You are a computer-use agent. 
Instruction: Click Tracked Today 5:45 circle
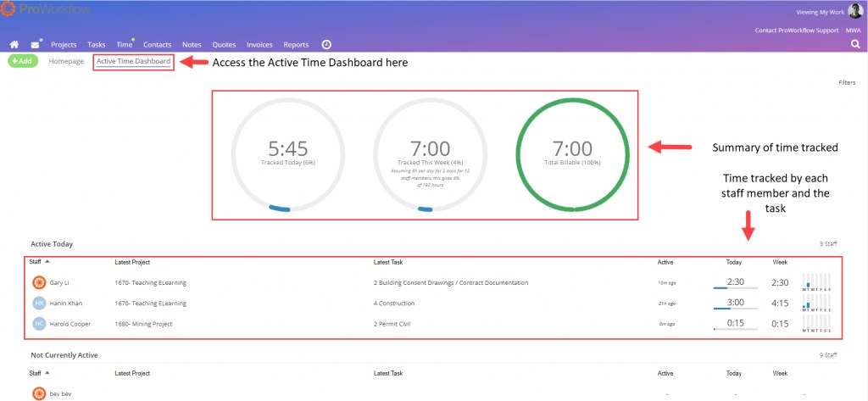pos(288,154)
